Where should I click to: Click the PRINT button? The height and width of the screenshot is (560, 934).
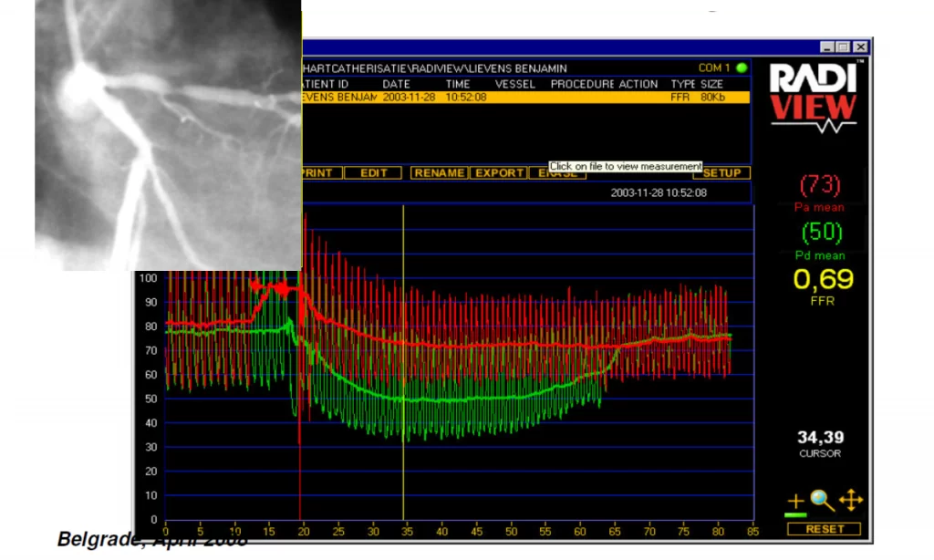322,172
